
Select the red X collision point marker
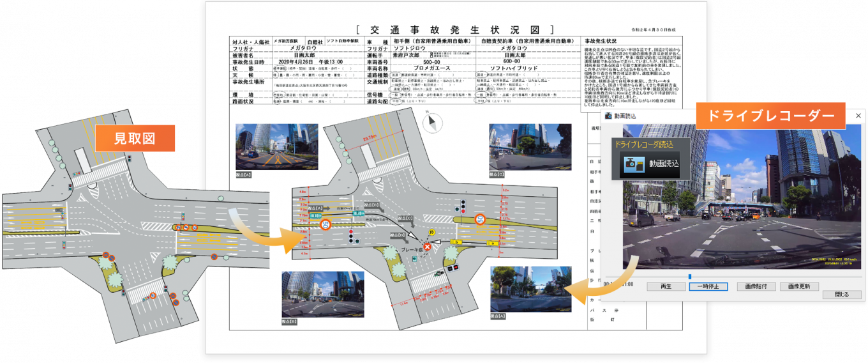427,246
